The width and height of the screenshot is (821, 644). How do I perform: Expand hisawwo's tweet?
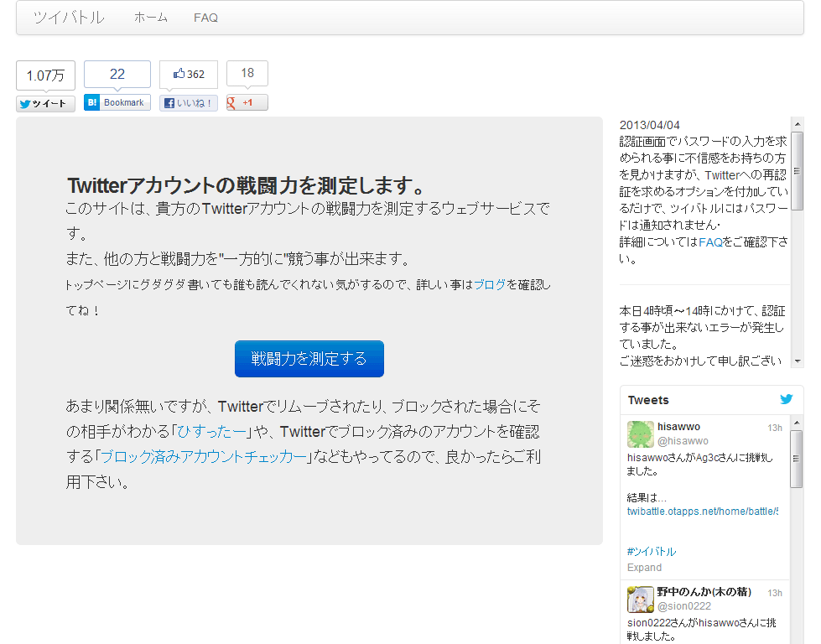[645, 568]
